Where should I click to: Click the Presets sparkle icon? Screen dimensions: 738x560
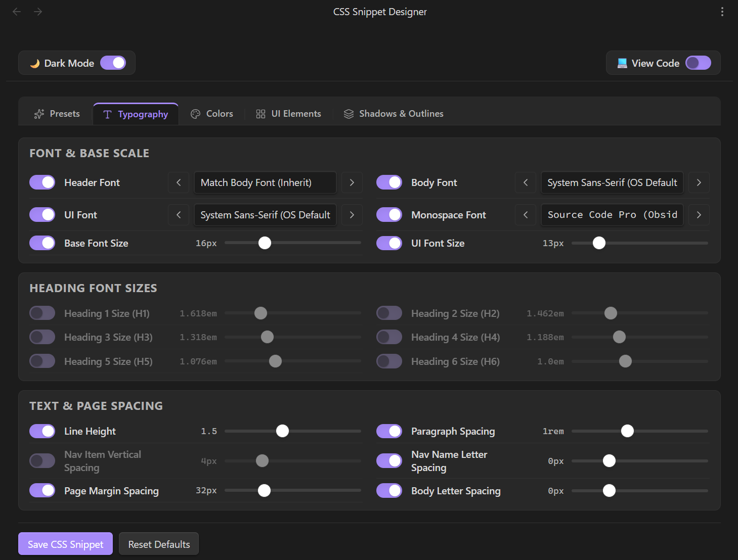[x=39, y=114]
